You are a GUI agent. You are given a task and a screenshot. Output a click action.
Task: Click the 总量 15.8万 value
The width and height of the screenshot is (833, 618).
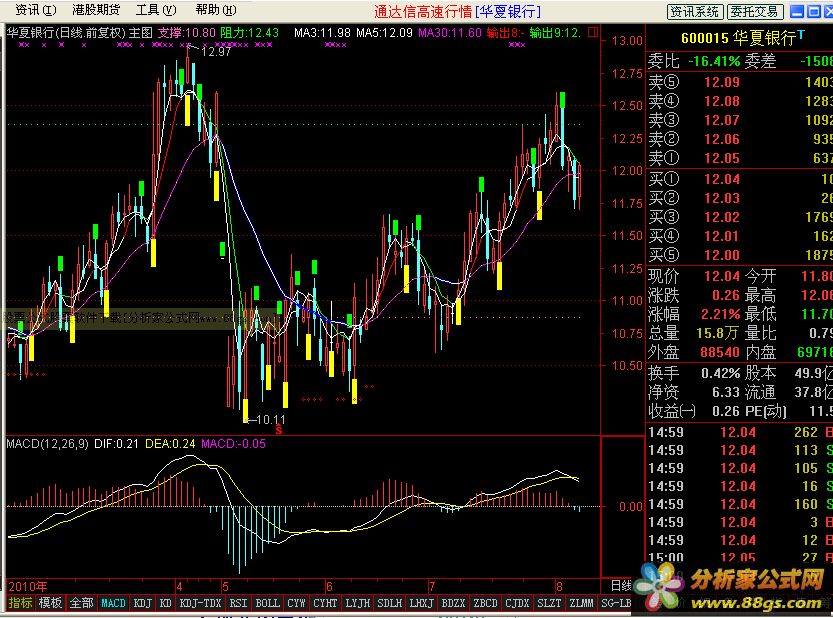(717, 334)
